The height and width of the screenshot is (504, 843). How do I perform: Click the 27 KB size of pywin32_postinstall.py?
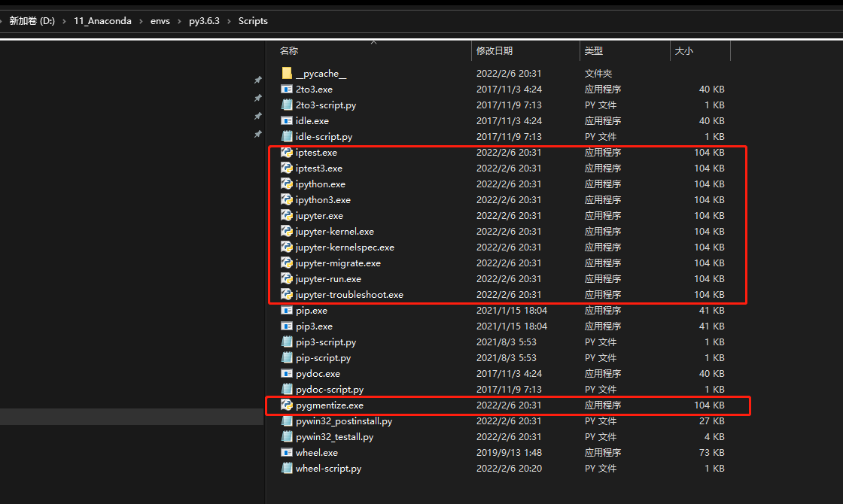point(712,421)
